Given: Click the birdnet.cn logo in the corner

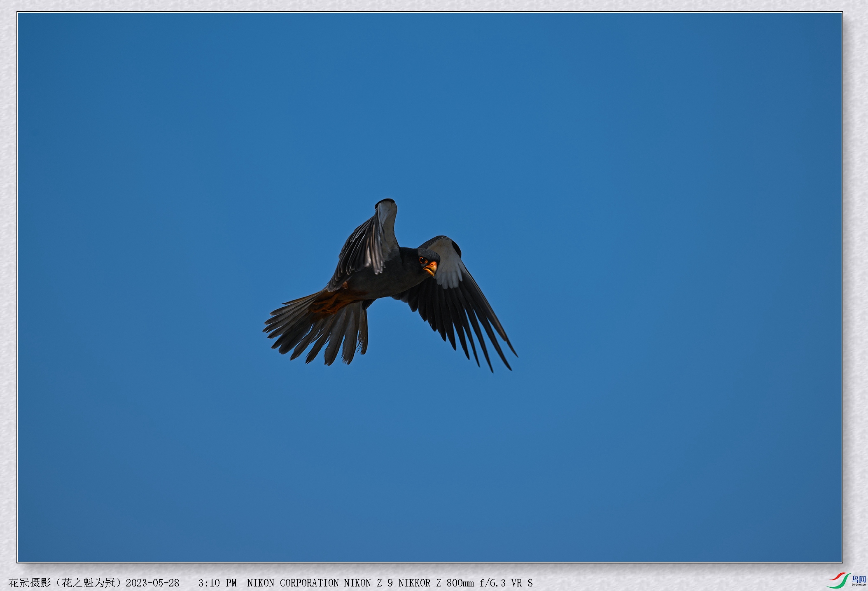Looking at the screenshot, I should pos(846,580).
